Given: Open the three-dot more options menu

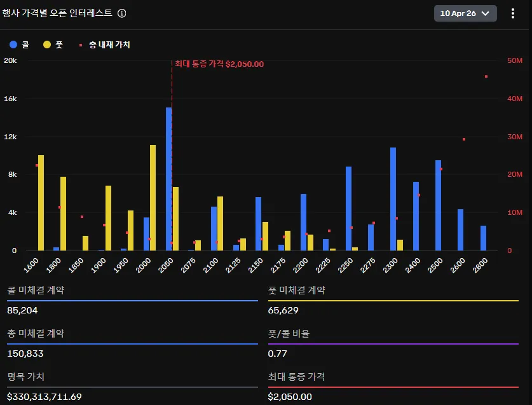Looking at the screenshot, I should coord(513,13).
